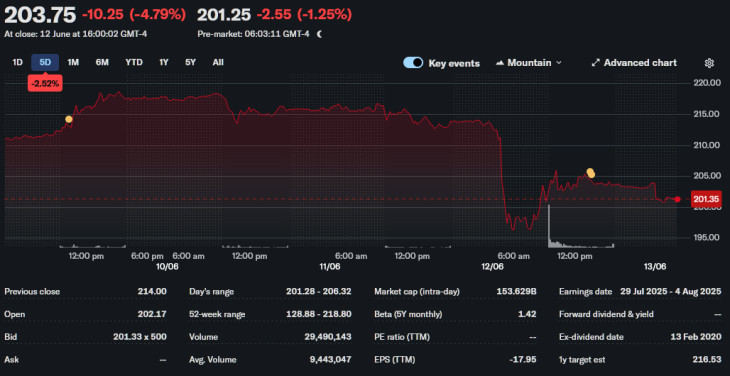Choose the 1Y time range
Screen dimensions: 730x376
(x=163, y=62)
